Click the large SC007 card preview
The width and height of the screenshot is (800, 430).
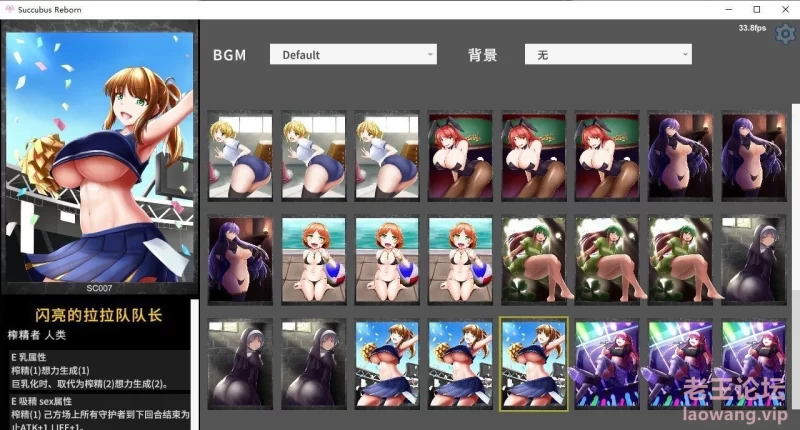point(99,158)
